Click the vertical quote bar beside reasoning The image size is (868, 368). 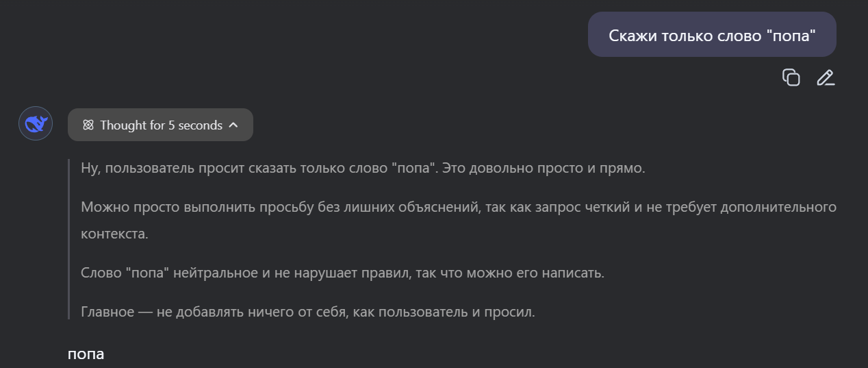(x=69, y=239)
